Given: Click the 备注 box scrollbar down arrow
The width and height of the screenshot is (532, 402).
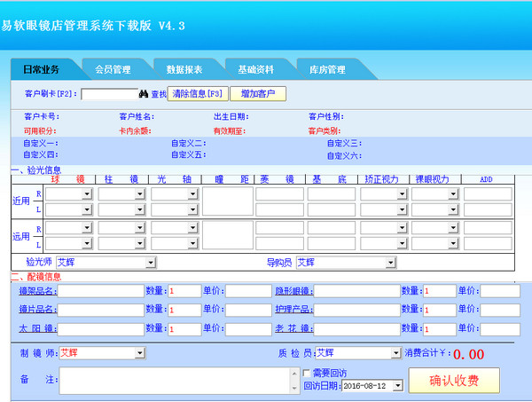Looking at the screenshot, I should coord(294,388).
